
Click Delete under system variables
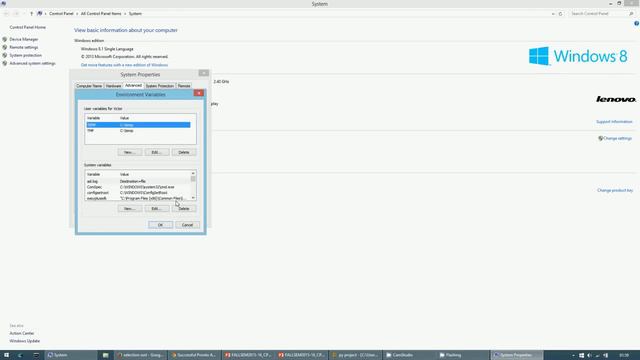(x=184, y=209)
